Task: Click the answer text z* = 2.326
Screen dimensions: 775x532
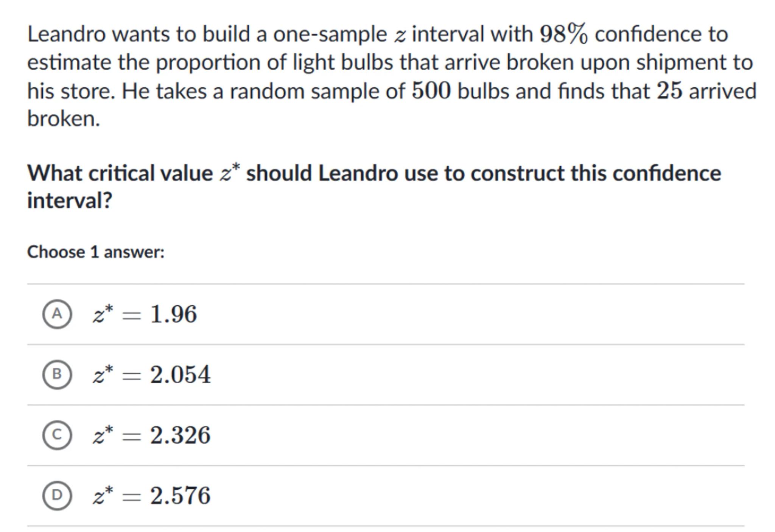Action: tap(152, 435)
